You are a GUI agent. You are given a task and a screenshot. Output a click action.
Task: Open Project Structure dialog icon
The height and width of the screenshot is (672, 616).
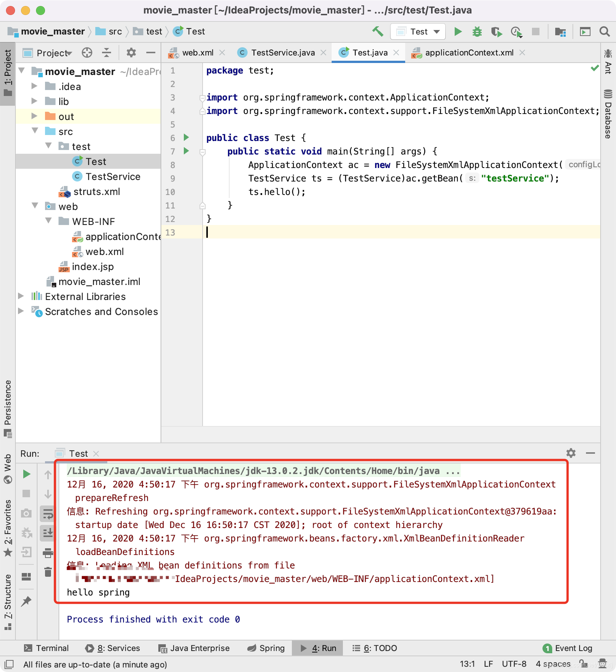tap(560, 32)
